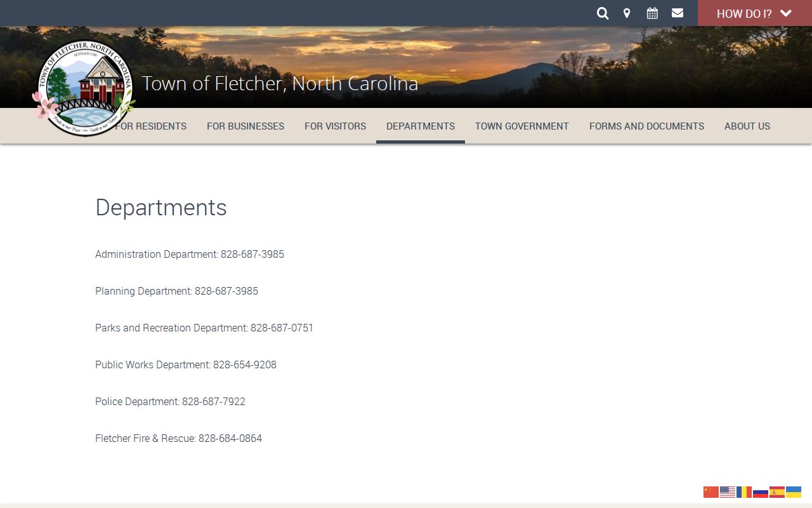Open Forms and Documents menu
Image resolution: width=812 pixels, height=508 pixels.
click(646, 126)
